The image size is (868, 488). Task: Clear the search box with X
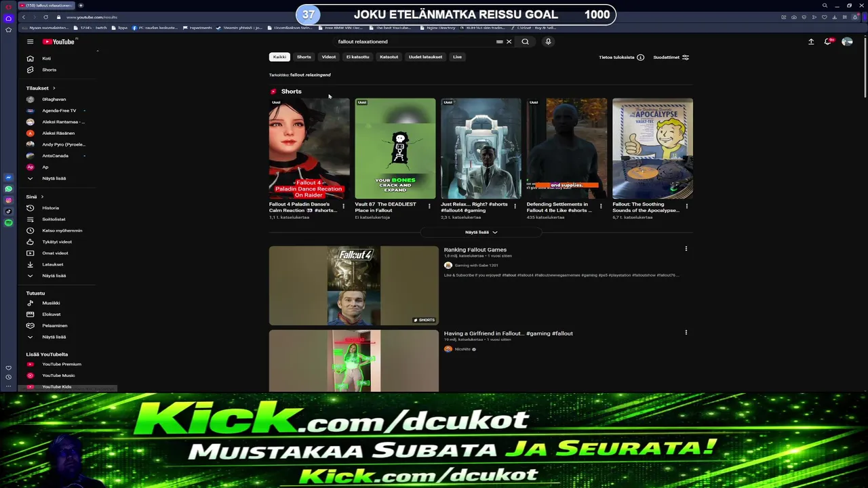pos(509,41)
